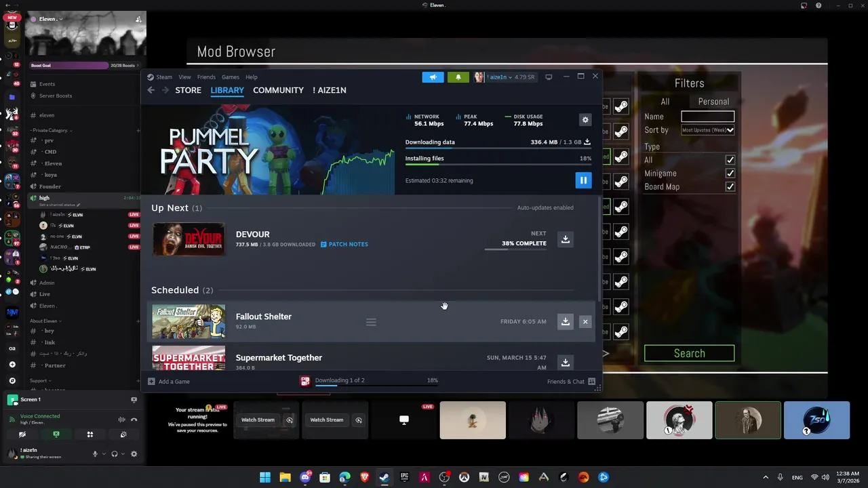Switch to the COMMUNITY tab
Image resolution: width=868 pixels, height=488 pixels.
pyautogui.click(x=278, y=90)
